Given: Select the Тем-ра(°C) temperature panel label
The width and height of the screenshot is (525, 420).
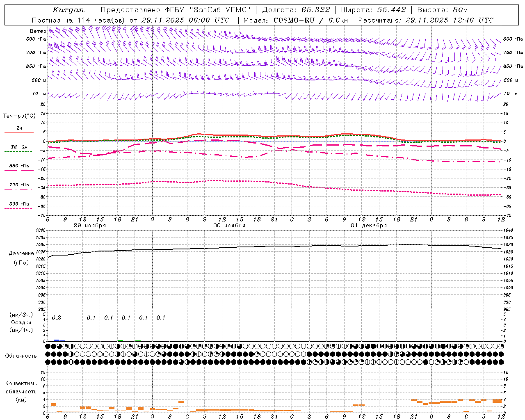Looking at the screenshot, I should 19,116.
